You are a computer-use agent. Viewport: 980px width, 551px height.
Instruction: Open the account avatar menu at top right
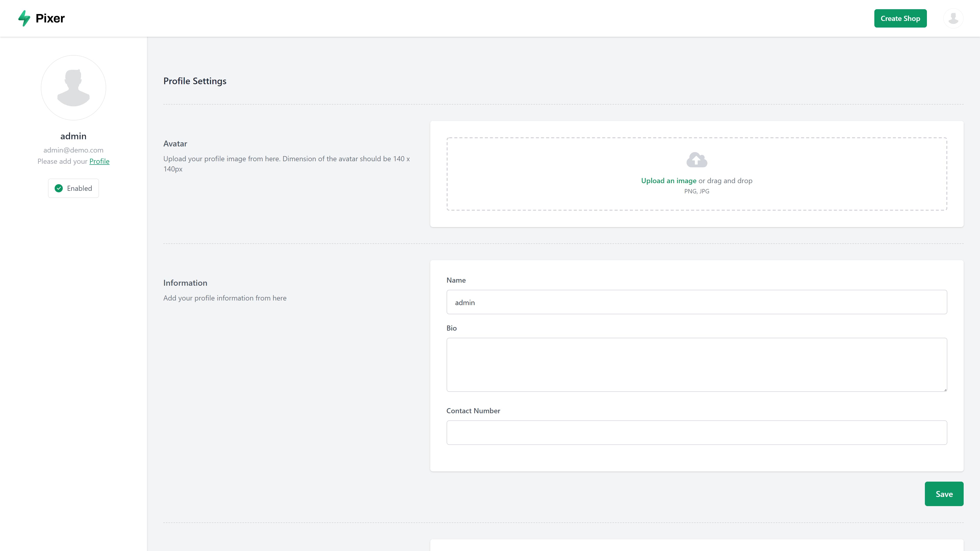953,18
